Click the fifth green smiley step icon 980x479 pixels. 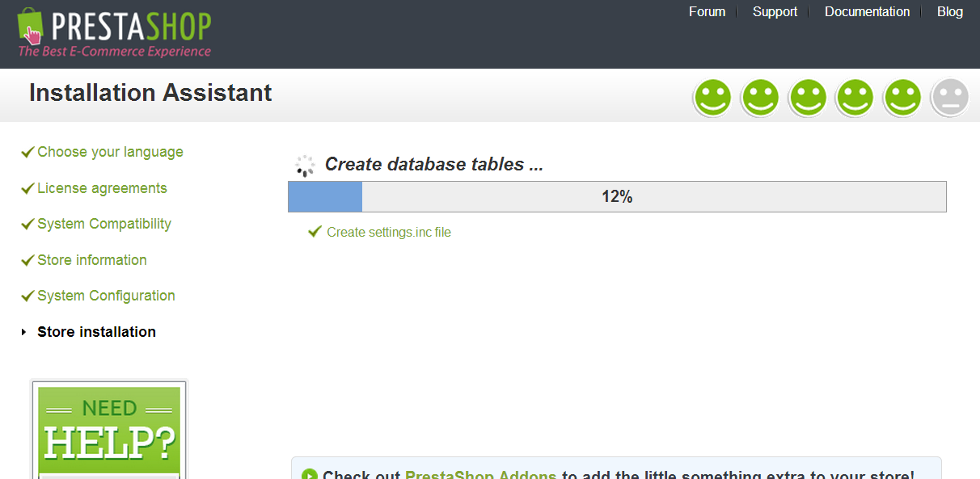coord(903,98)
